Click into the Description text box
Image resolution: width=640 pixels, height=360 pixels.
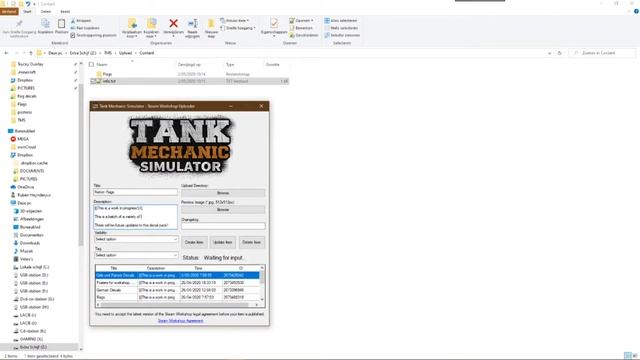[136, 217]
